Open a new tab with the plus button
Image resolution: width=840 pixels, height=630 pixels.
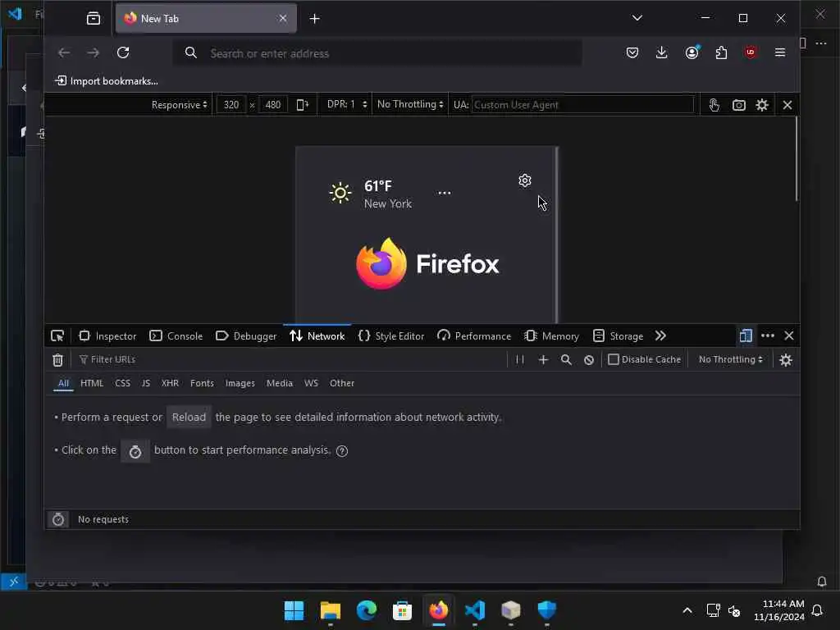(314, 19)
